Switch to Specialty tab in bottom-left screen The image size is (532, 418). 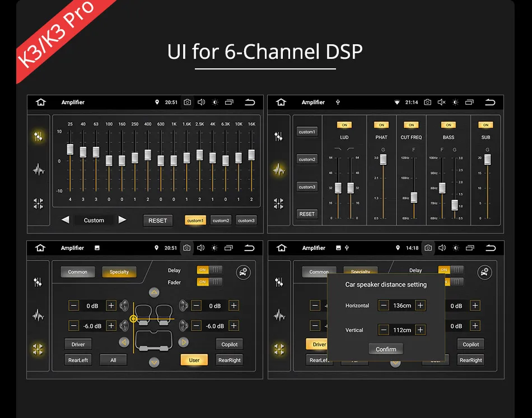tap(119, 272)
